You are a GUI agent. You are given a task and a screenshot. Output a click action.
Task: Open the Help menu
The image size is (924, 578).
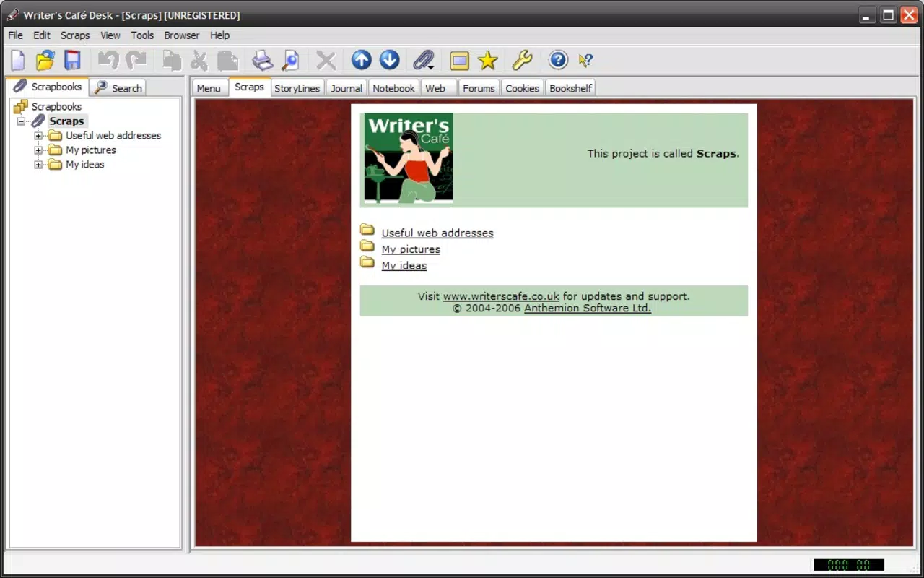219,35
